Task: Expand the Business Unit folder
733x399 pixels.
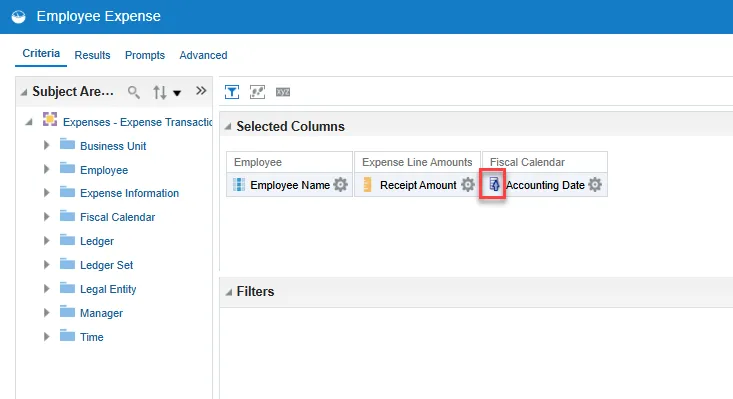Action: click(x=46, y=145)
